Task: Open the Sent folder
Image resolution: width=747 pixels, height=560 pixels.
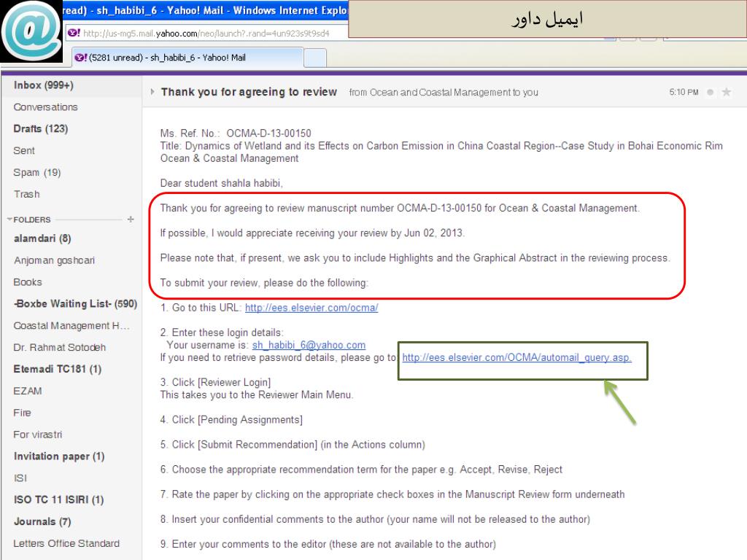Action: tap(24, 150)
